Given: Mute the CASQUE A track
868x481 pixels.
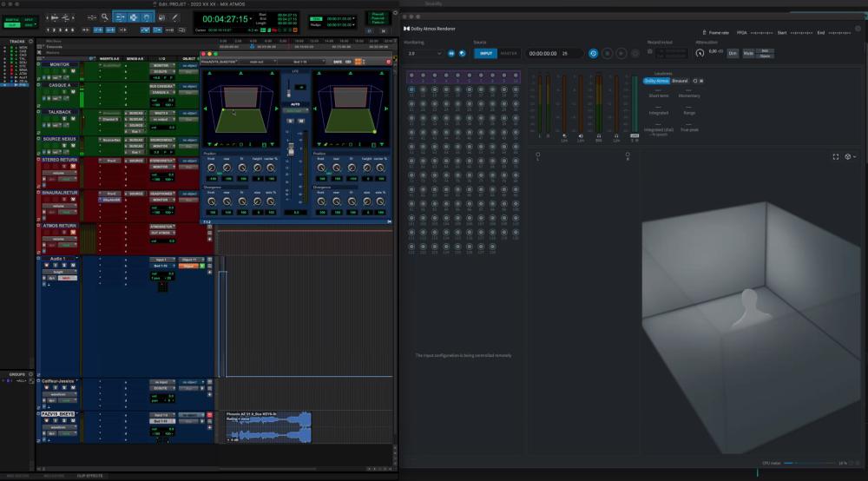Looking at the screenshot, I should (x=73, y=92).
